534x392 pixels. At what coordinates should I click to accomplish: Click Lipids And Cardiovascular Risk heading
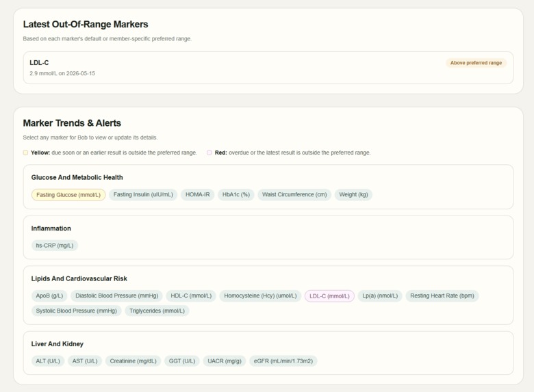79,278
